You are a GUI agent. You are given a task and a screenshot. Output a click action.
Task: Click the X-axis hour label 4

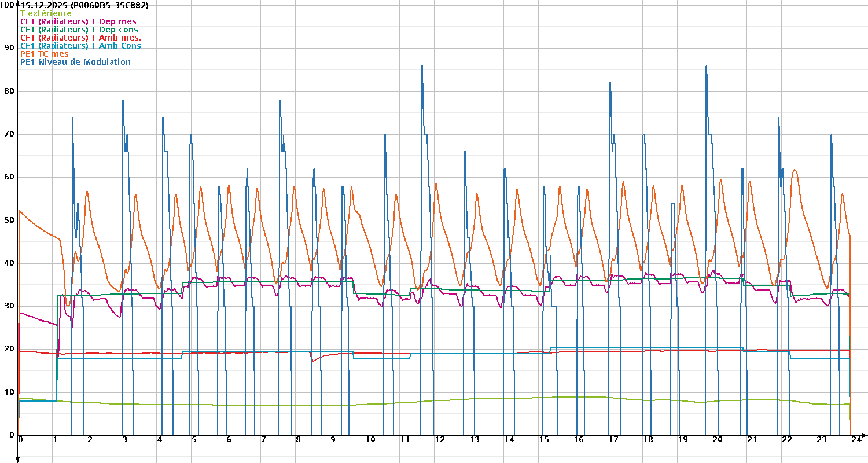pyautogui.click(x=160, y=440)
